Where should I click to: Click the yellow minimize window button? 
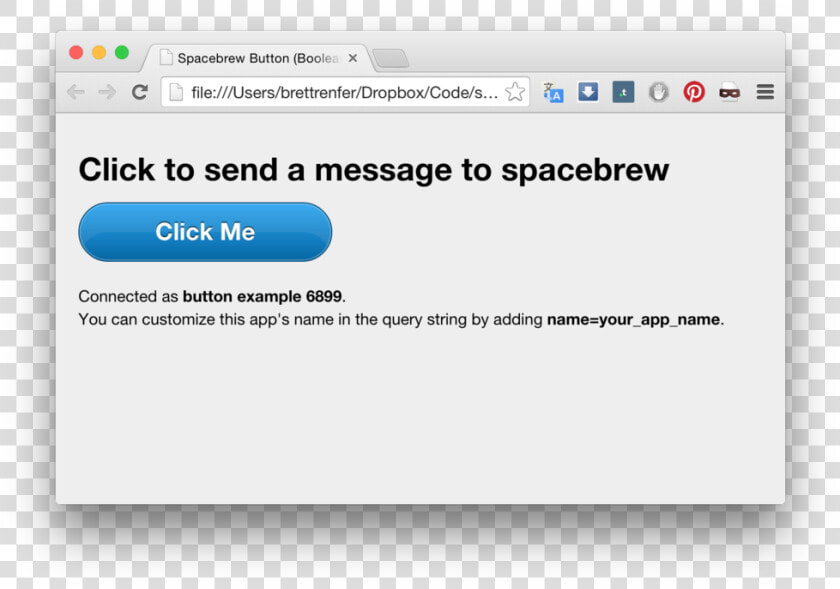pyautogui.click(x=99, y=53)
